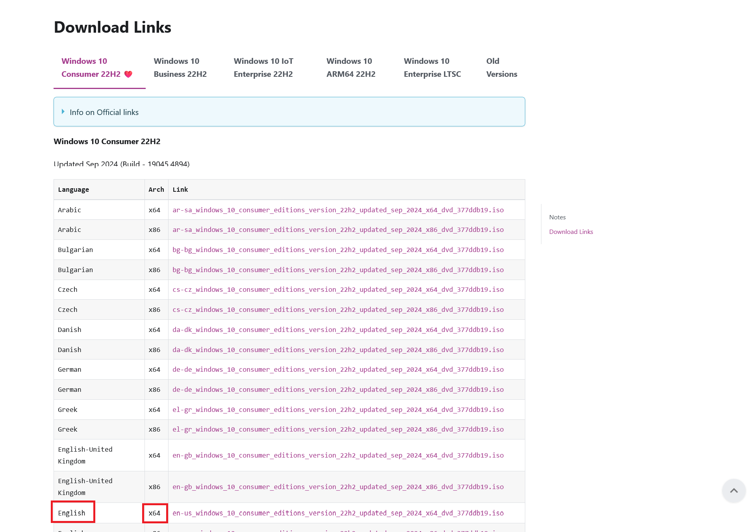756x532 pixels.
Task: Download the en-gb x86 ISO link
Action: click(x=338, y=487)
